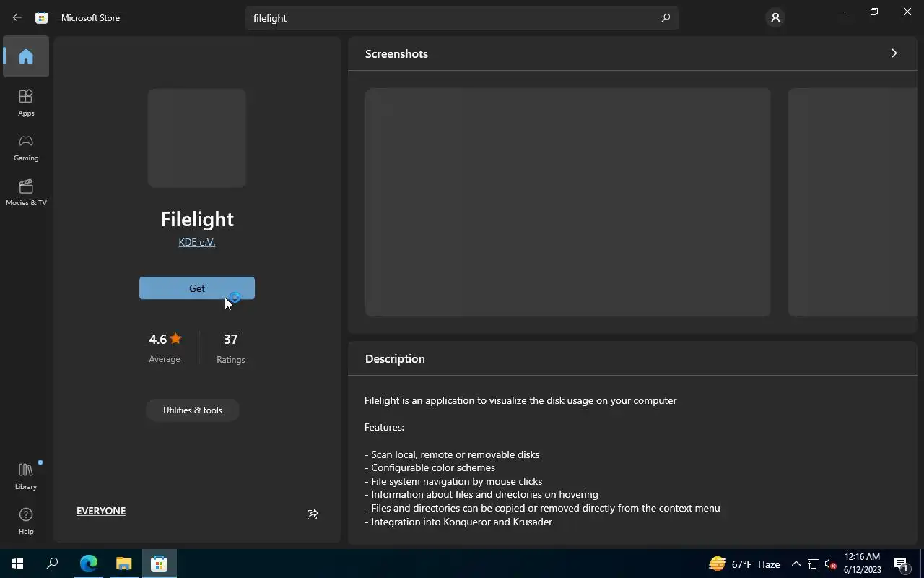Show hidden system tray icons
This screenshot has width=924, height=578.
click(x=796, y=564)
